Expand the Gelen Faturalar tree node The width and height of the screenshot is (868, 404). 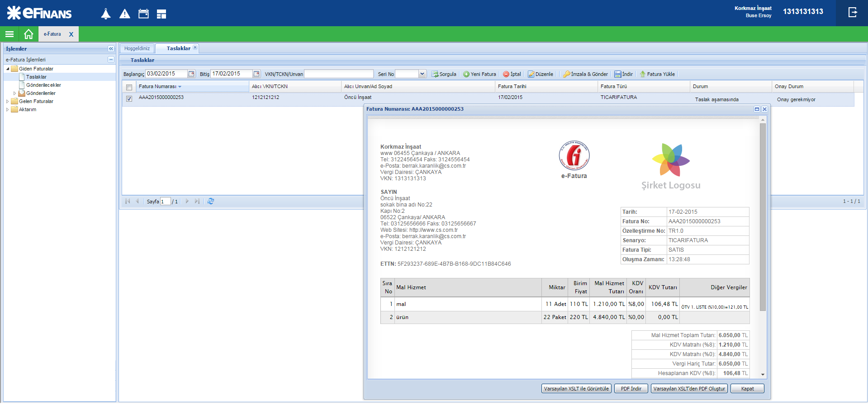tap(8, 101)
